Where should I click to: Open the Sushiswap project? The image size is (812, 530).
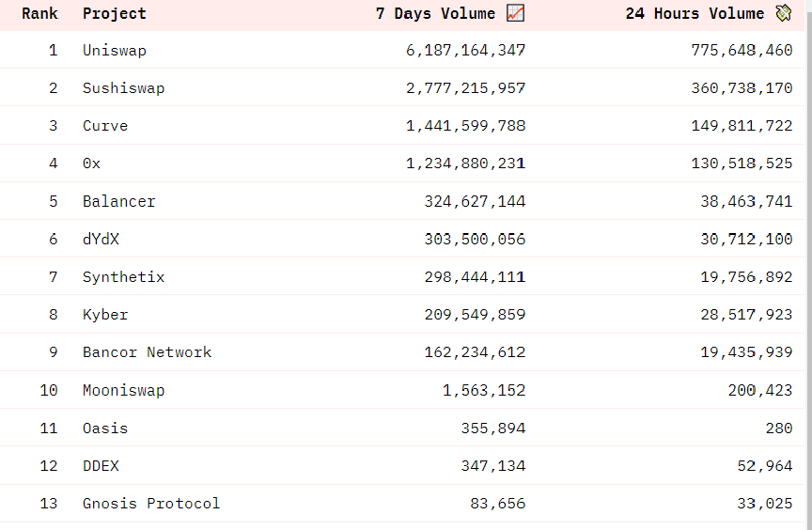click(124, 88)
